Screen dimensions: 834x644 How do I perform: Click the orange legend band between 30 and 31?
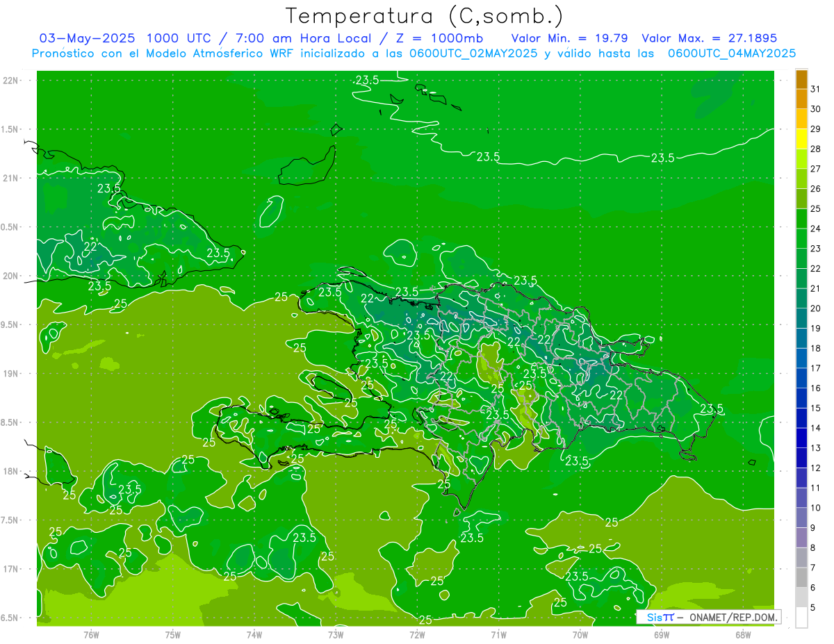(x=801, y=99)
